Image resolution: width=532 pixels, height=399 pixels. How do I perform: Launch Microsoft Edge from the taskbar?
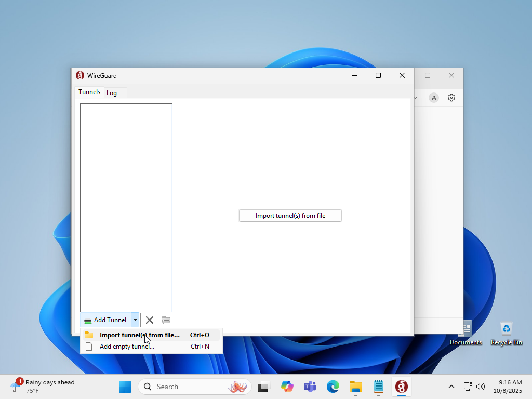(333, 387)
